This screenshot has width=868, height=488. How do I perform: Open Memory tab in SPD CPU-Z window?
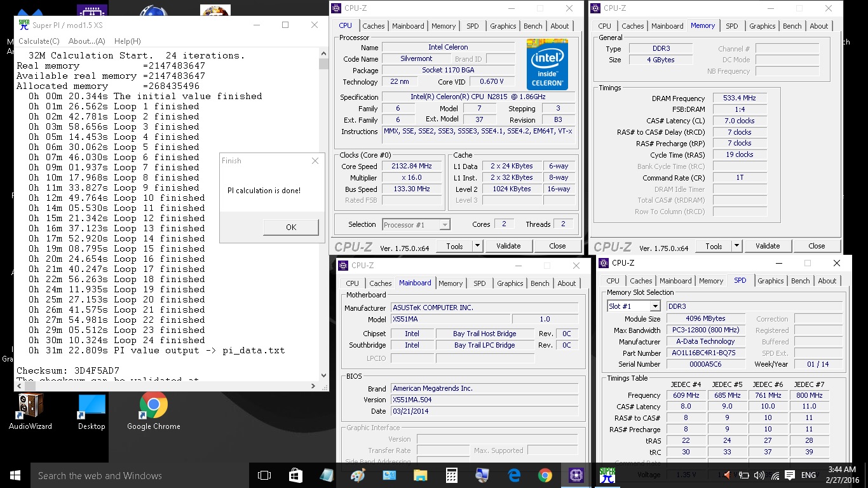(711, 281)
